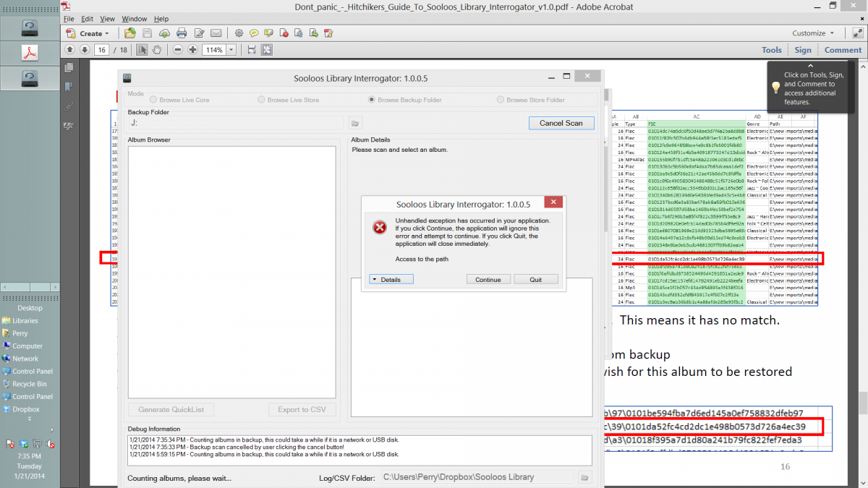Click Quit in the error dialog

(536, 279)
